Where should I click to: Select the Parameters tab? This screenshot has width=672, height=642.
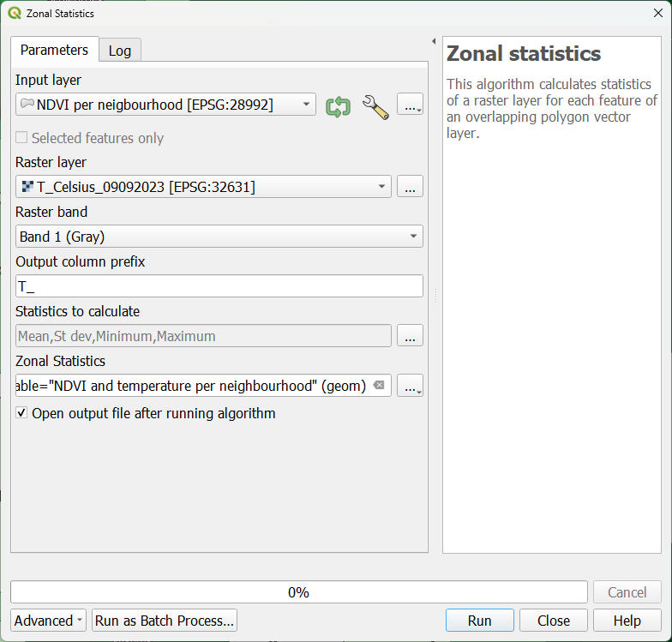[x=54, y=50]
